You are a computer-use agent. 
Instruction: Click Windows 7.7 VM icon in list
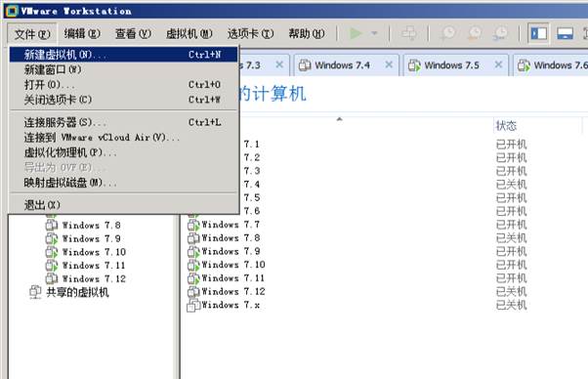pyautogui.click(x=193, y=225)
